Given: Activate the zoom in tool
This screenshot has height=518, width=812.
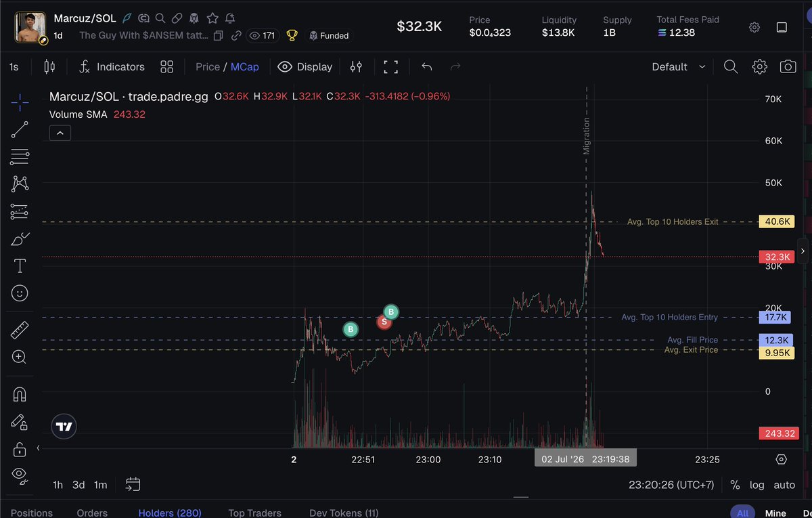Looking at the screenshot, I should (x=20, y=357).
